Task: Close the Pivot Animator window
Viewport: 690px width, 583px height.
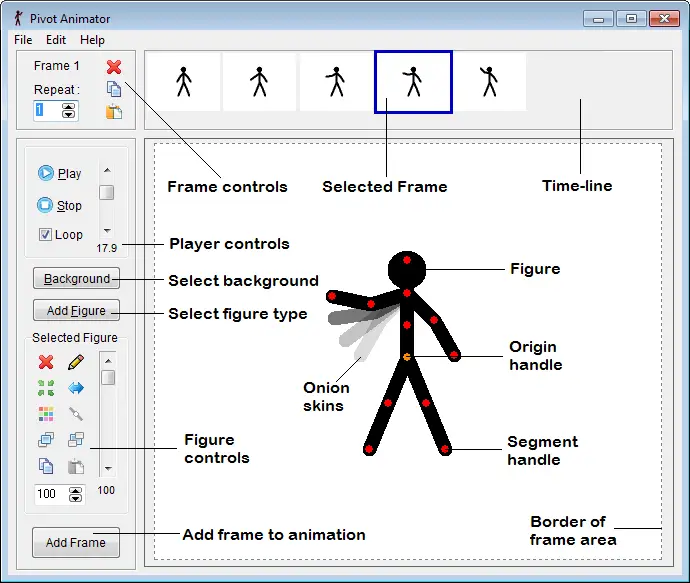Action: click(x=664, y=19)
